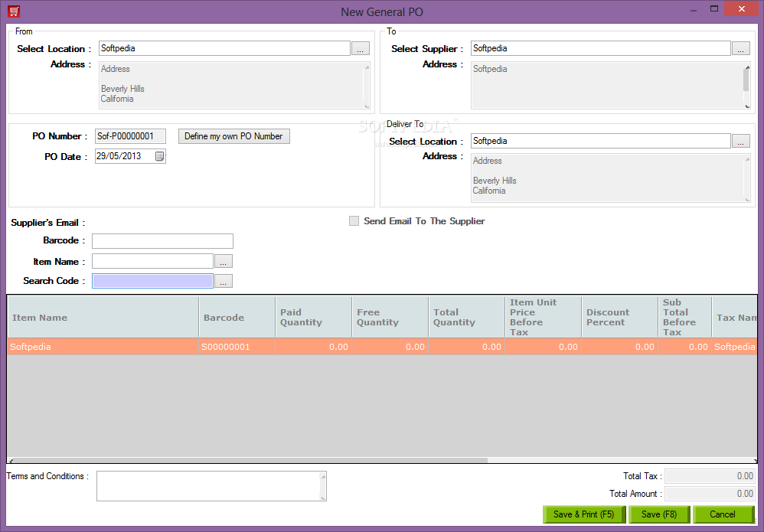Click Define my own PO Number button

tap(234, 136)
